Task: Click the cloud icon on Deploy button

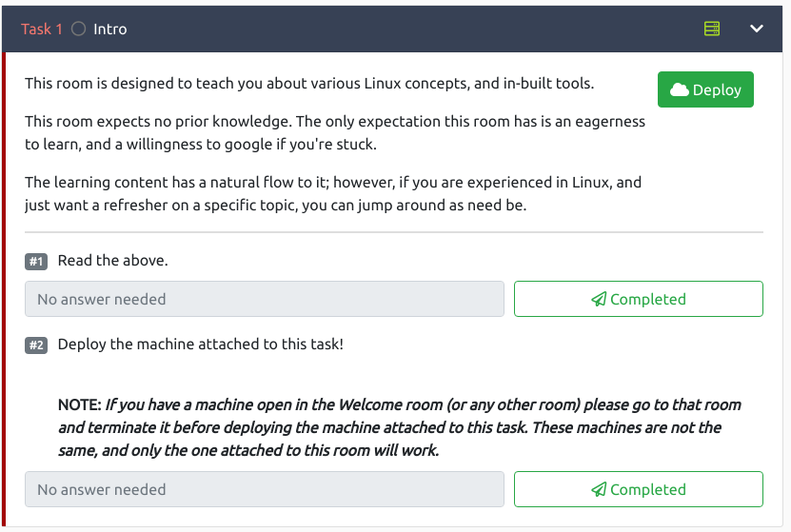Action: [x=680, y=90]
